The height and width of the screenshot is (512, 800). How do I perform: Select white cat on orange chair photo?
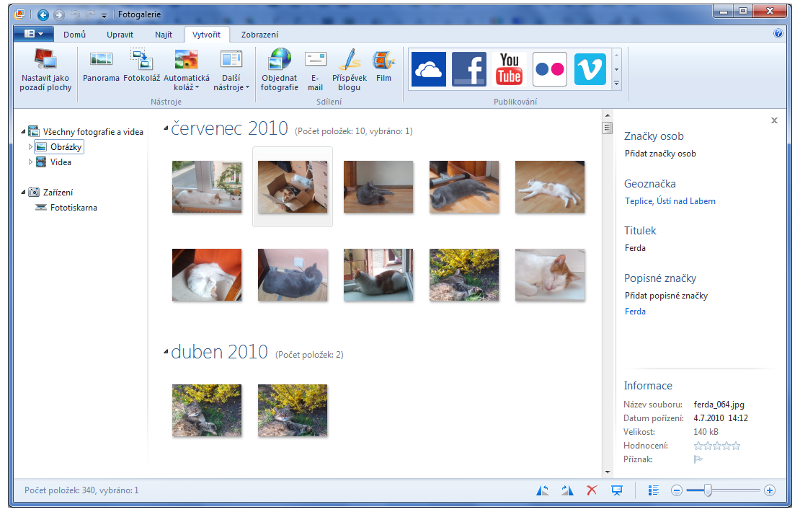tap(207, 275)
